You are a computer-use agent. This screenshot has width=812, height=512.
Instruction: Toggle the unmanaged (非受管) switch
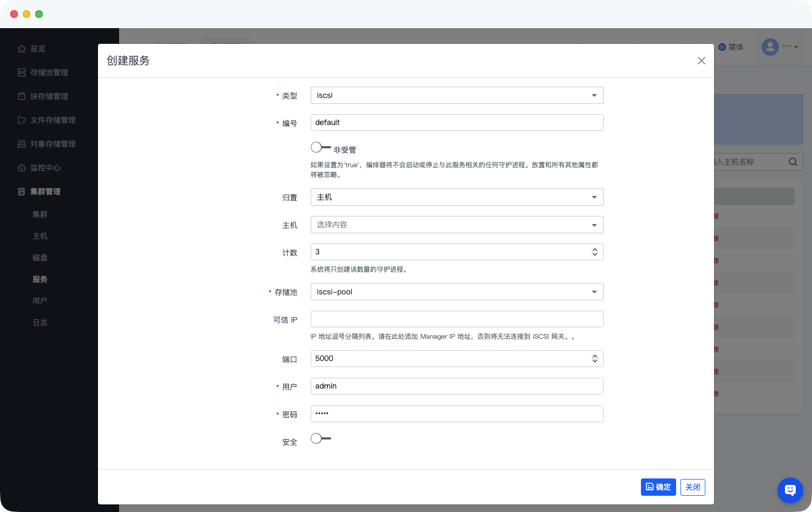[x=320, y=147]
